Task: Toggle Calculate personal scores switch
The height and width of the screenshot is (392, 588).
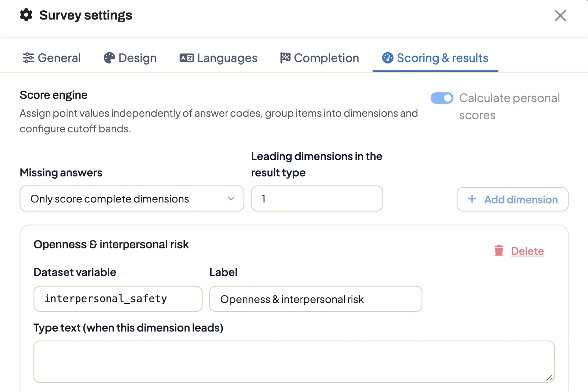Action: pos(442,98)
